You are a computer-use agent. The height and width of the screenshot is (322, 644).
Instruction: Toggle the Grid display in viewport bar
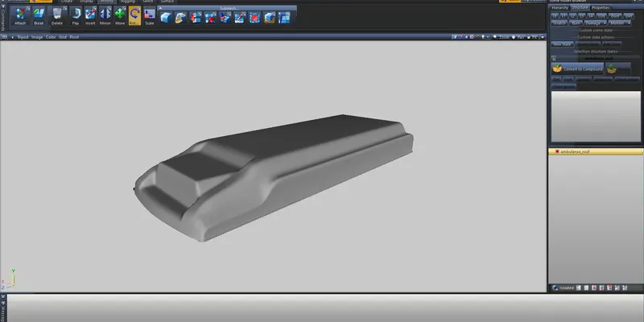click(x=63, y=37)
